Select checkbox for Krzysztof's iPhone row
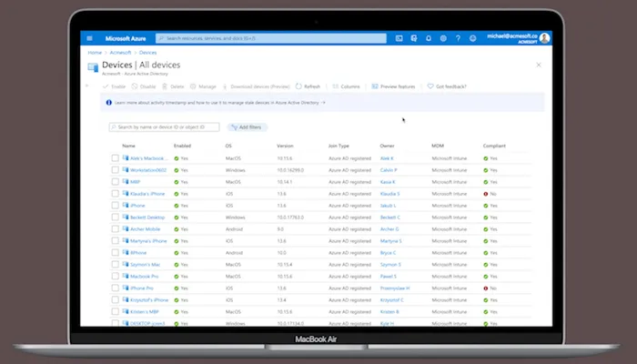637x364 pixels. pyautogui.click(x=116, y=299)
